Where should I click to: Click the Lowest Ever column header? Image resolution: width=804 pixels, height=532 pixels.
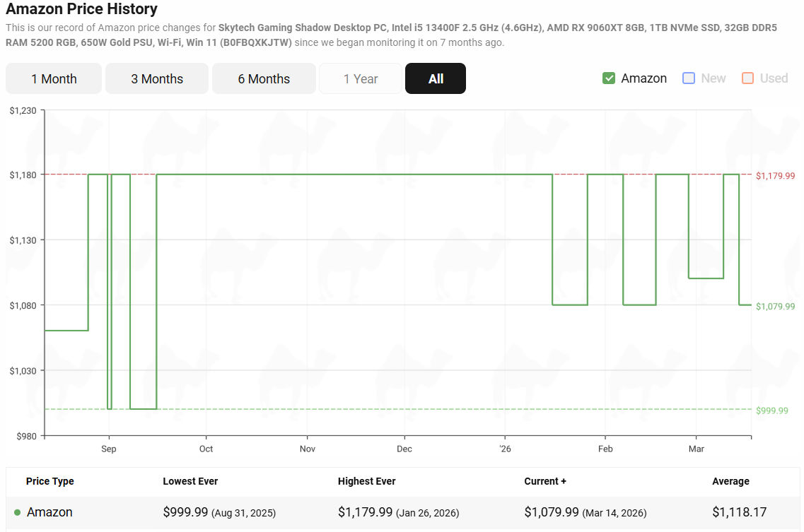190,481
